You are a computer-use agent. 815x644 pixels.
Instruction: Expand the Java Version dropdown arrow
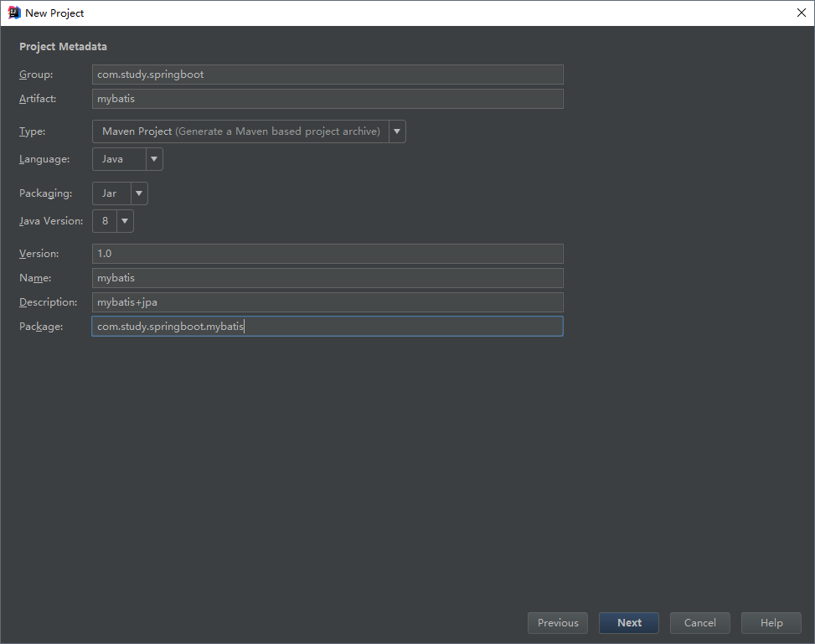(x=125, y=221)
